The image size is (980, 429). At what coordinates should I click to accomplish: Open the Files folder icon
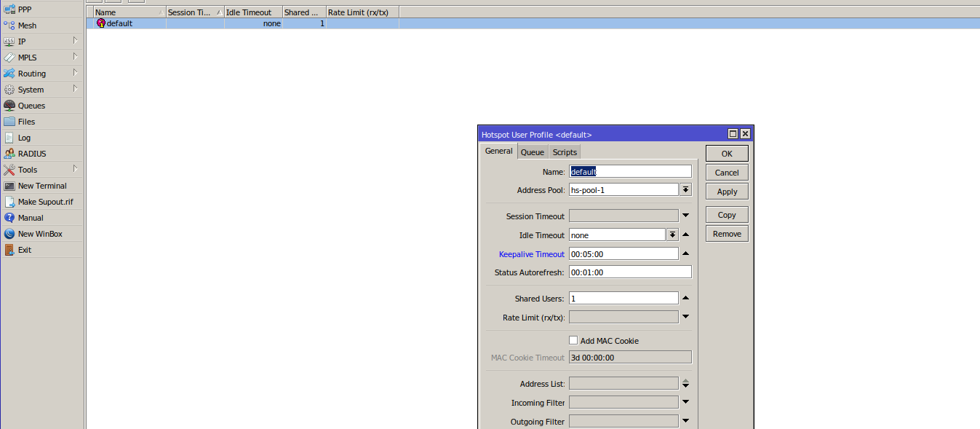point(9,122)
